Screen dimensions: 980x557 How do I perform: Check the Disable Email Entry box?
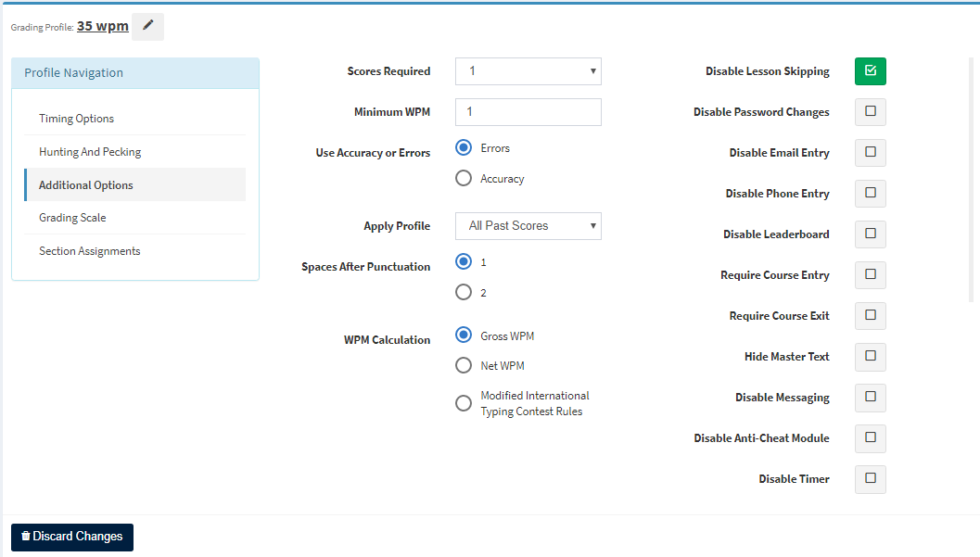(870, 152)
